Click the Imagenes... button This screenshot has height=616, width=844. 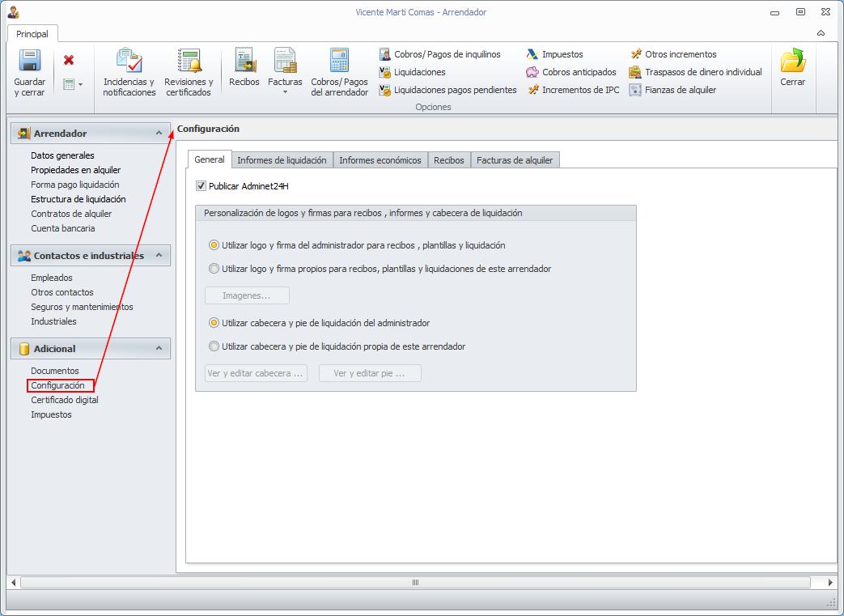pyautogui.click(x=247, y=295)
